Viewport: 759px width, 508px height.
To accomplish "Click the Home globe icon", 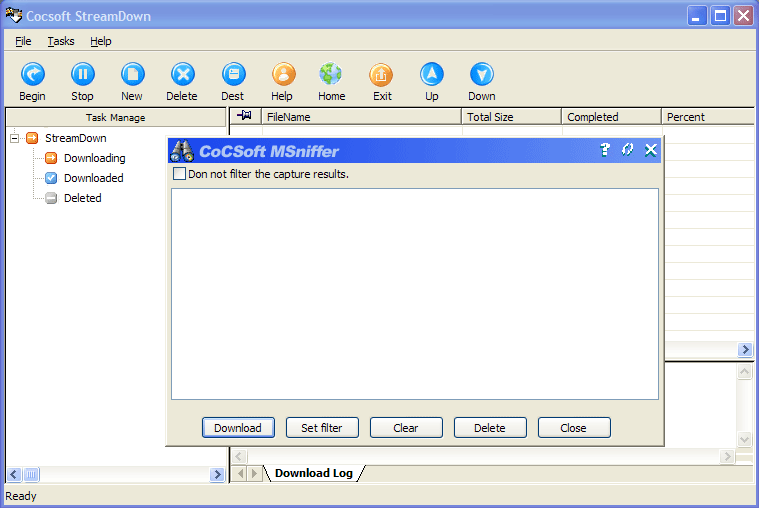I will pyautogui.click(x=331, y=75).
